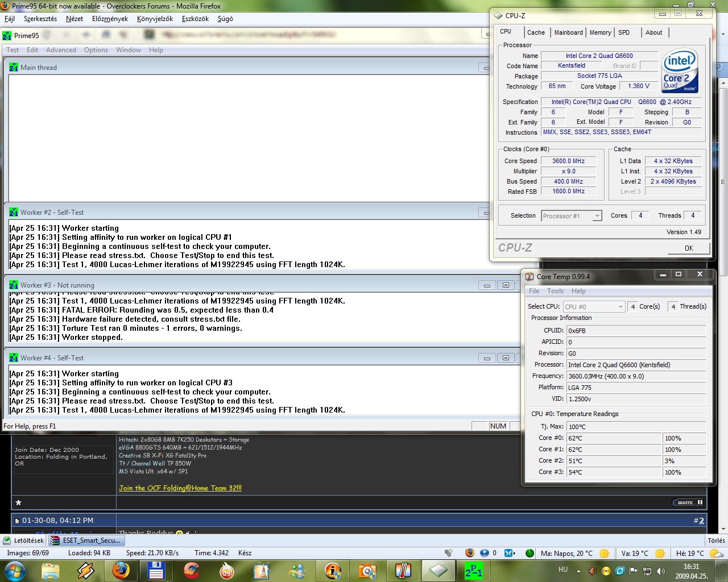Open Firefox Könyvjelzők menu
Image resolution: width=728 pixels, height=582 pixels.
point(155,19)
